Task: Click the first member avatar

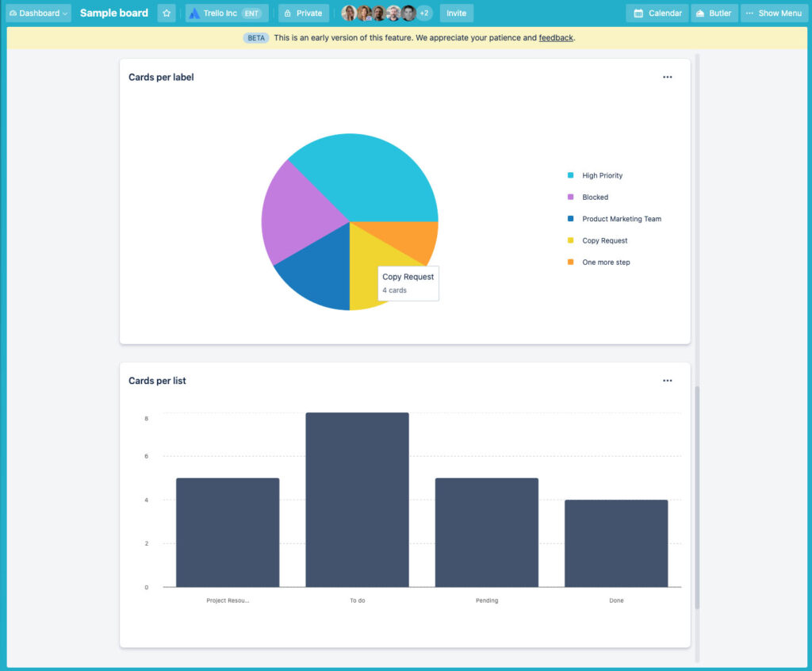Action: pyautogui.click(x=349, y=13)
